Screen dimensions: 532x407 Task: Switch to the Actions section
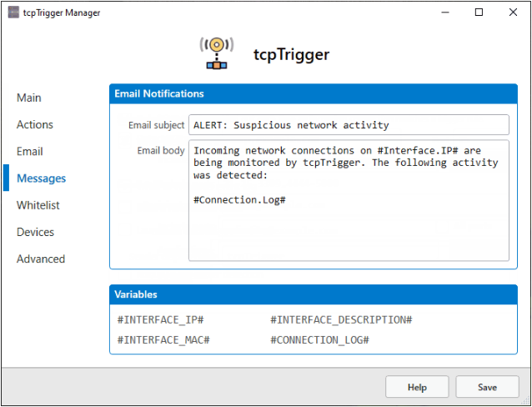click(35, 124)
